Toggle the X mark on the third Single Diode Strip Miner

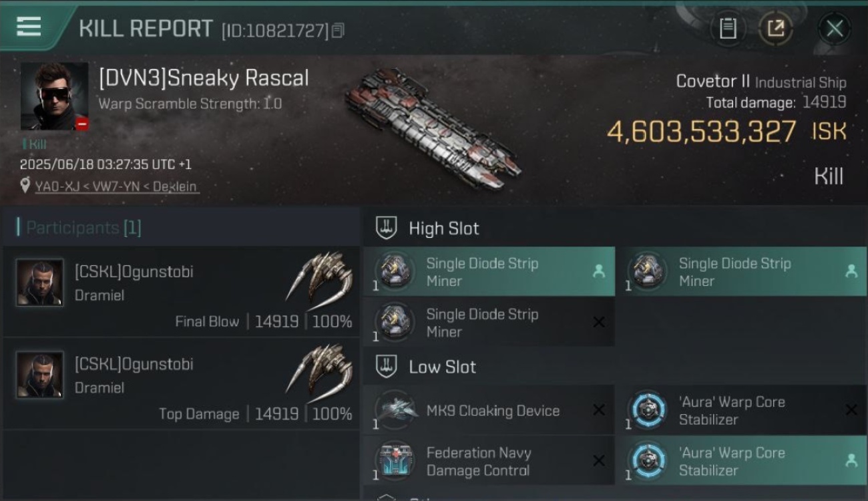click(x=599, y=322)
